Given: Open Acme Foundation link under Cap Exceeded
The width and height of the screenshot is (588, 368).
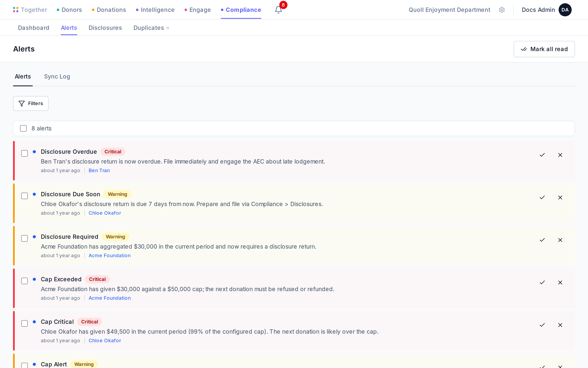Looking at the screenshot, I should (110, 298).
